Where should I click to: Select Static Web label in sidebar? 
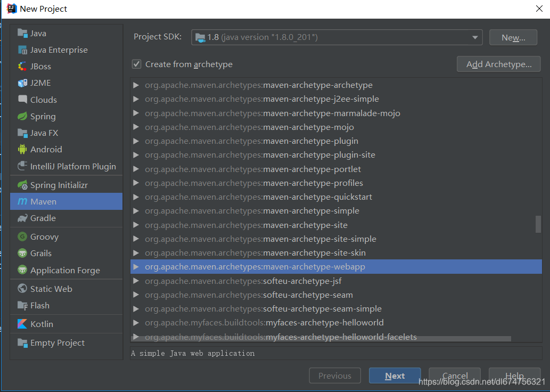51,289
